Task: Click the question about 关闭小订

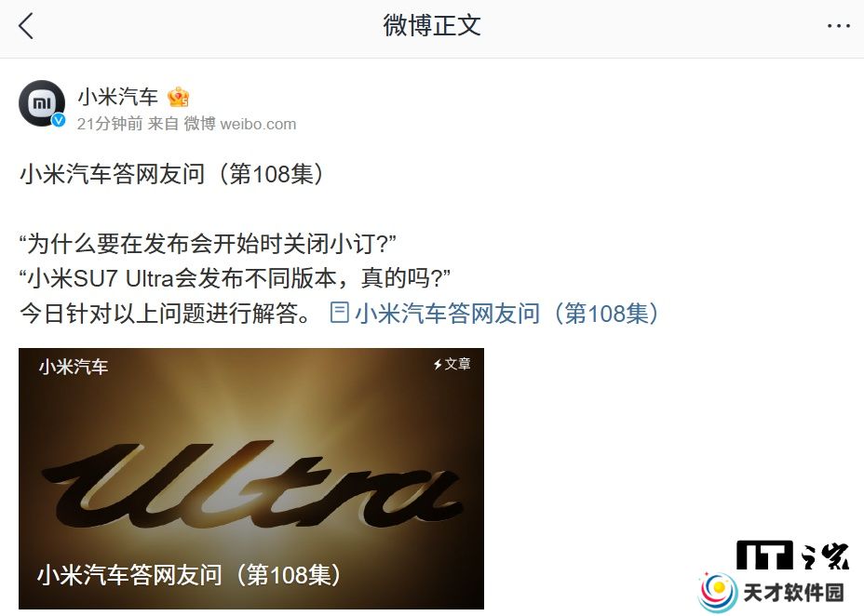Action: click(208, 243)
